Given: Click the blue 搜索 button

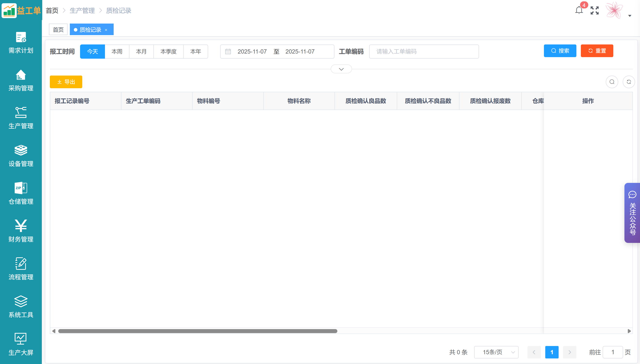Looking at the screenshot, I should [x=560, y=51].
